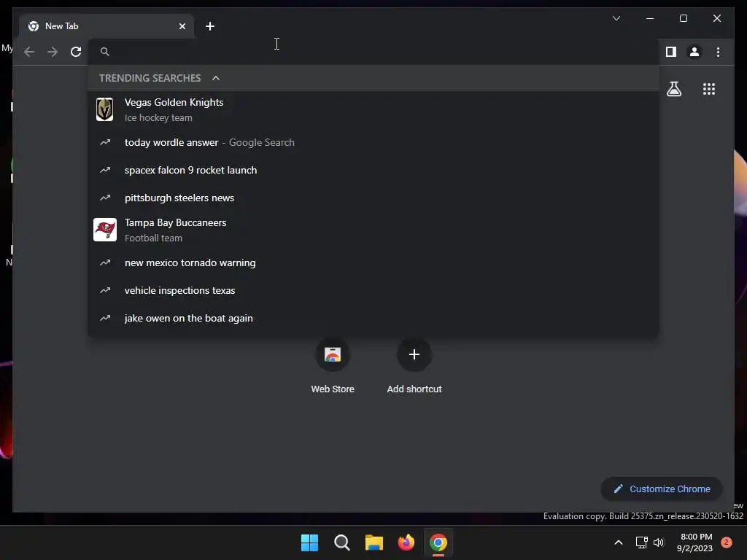Go forward with the forward arrow

[53, 52]
